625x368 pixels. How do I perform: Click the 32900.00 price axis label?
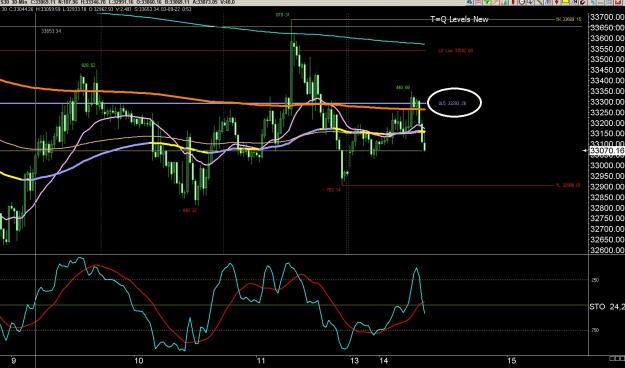607,187
